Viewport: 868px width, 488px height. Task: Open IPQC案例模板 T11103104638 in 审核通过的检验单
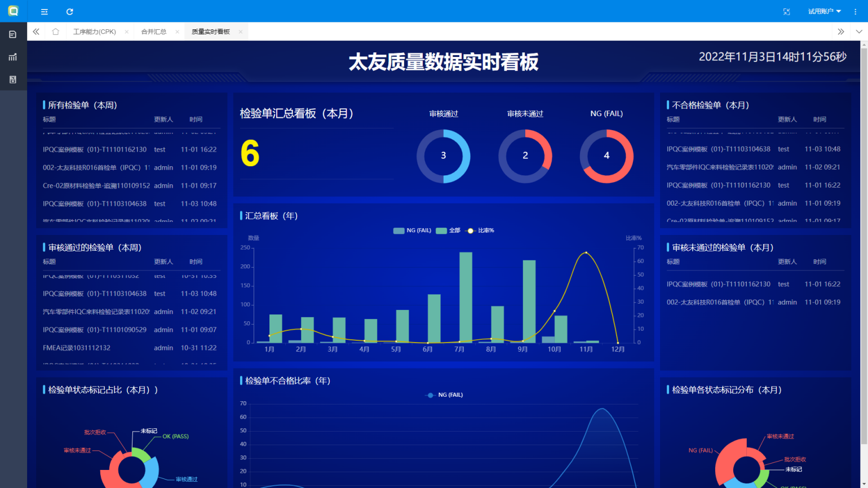pos(130,294)
